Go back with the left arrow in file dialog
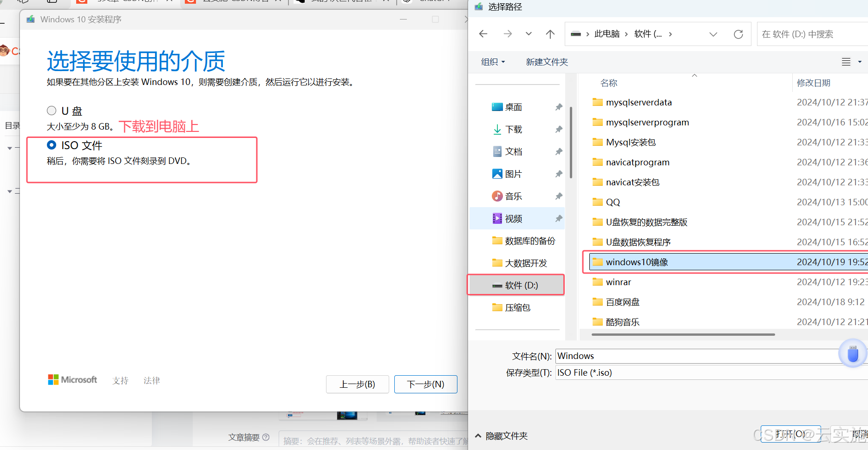Screen dimensions: 868x450 coord(483,34)
